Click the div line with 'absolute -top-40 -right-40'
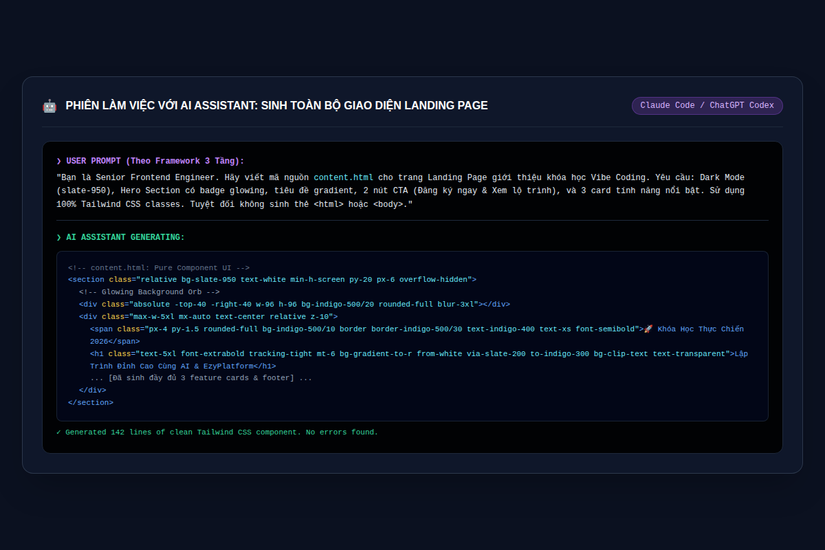The width and height of the screenshot is (825, 550). click(x=295, y=304)
